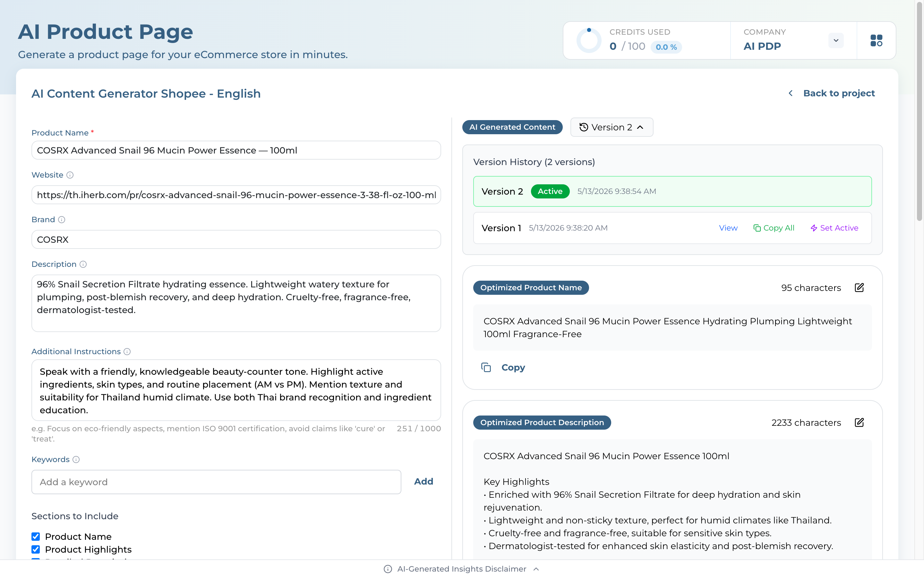Collapse the Version 2 history dropdown
The width and height of the screenshot is (924, 578).
tap(612, 127)
